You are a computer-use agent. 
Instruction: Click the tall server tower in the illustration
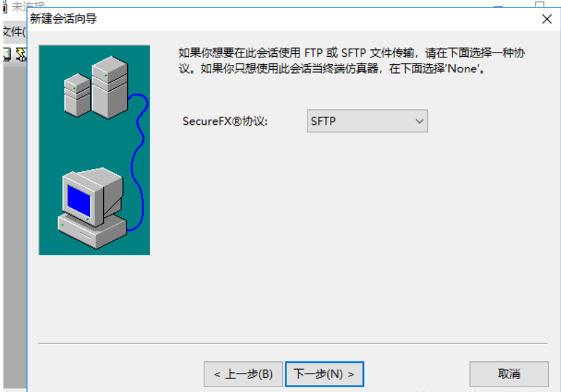click(109, 87)
